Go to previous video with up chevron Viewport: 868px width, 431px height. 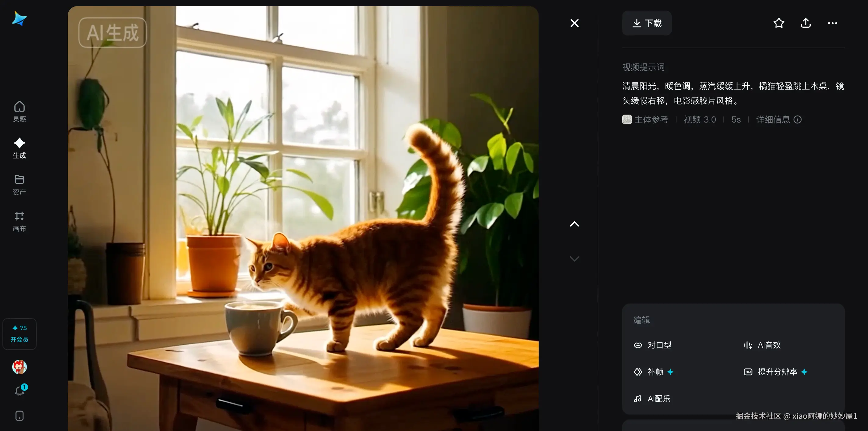pos(574,224)
